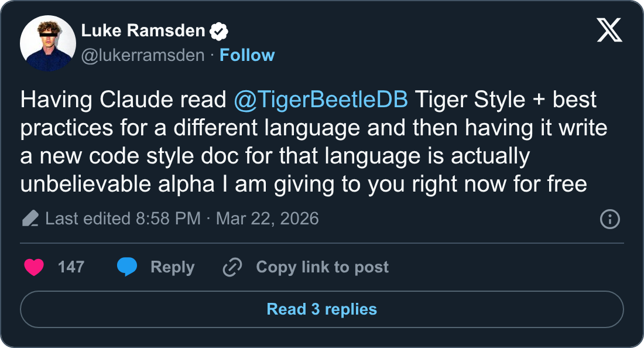Click the Luke Ramsden display name
This screenshot has width=644, height=348.
click(143, 31)
